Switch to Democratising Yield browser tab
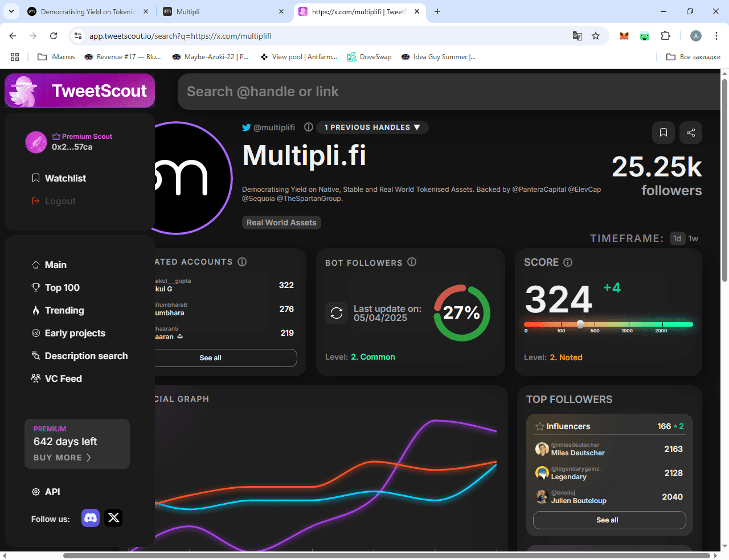The width and height of the screenshot is (729, 560). coord(89,11)
